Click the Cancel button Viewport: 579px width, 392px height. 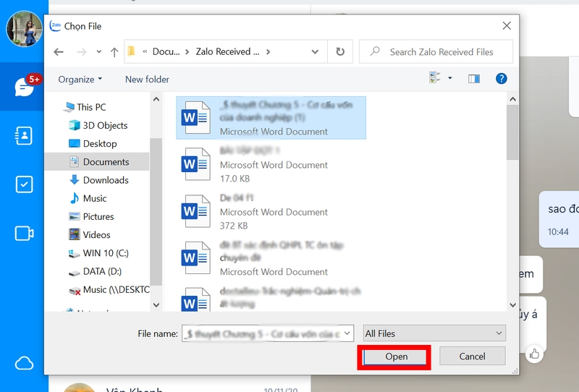click(x=473, y=356)
